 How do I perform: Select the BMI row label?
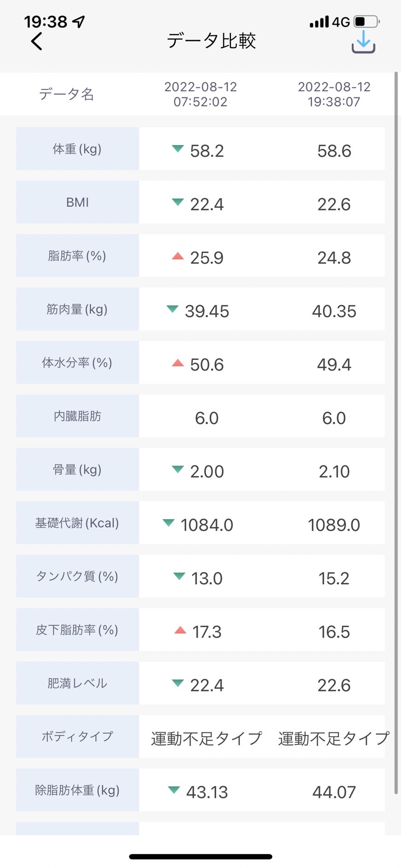[x=77, y=202]
